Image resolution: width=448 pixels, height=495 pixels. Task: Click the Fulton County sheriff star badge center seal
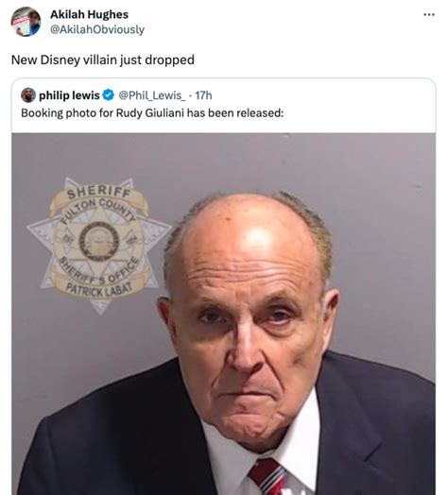coord(99,241)
